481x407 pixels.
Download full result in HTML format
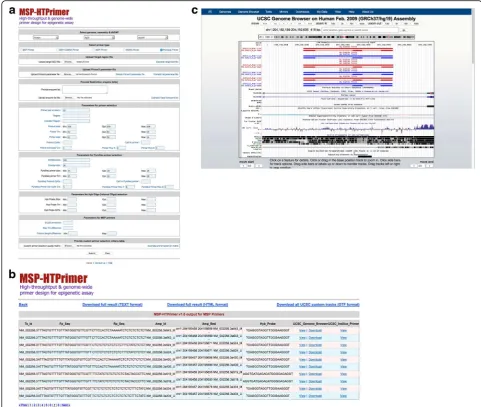point(197,305)
